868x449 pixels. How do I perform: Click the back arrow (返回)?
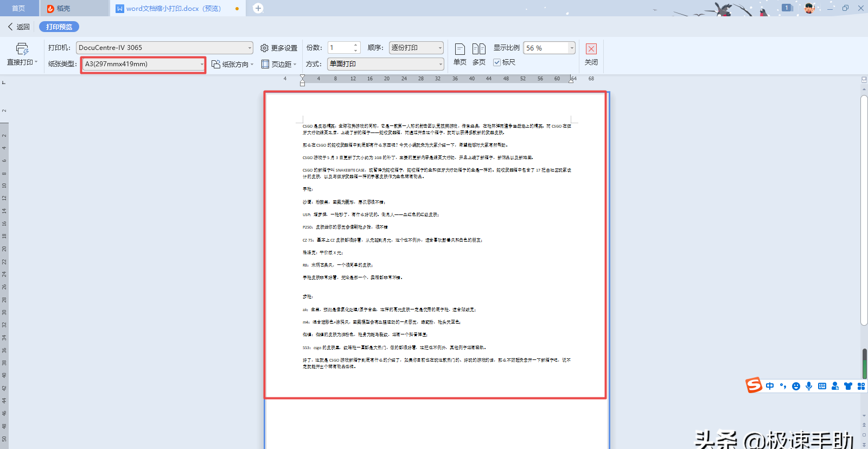pos(18,27)
